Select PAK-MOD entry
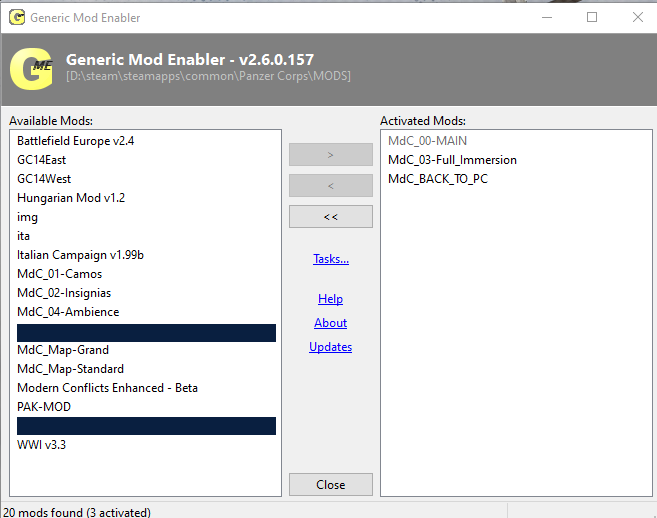The height and width of the screenshot is (518, 657). coord(44,407)
